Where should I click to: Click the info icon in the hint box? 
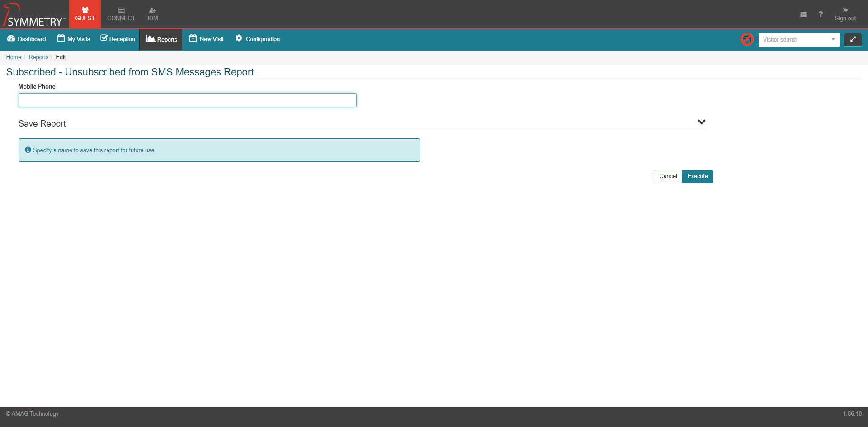(28, 150)
